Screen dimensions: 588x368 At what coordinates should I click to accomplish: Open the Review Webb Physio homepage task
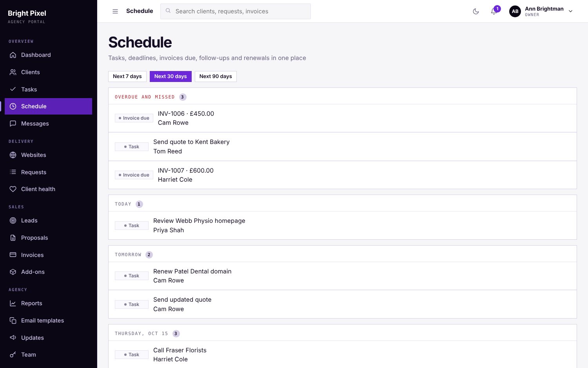coord(343,226)
